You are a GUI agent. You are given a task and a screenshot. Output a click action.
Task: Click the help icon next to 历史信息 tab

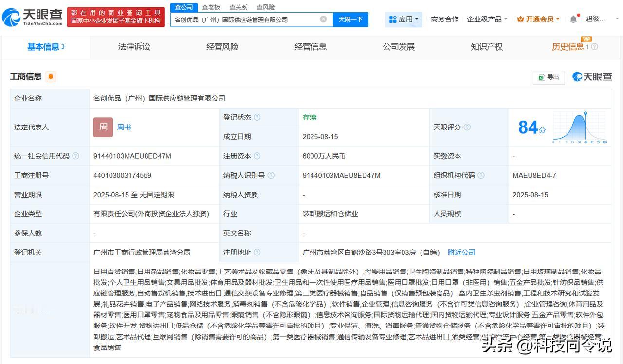[x=594, y=47]
